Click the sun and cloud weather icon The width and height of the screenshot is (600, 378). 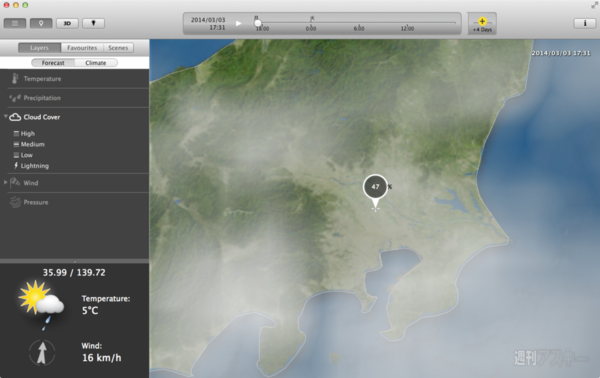pos(41,305)
